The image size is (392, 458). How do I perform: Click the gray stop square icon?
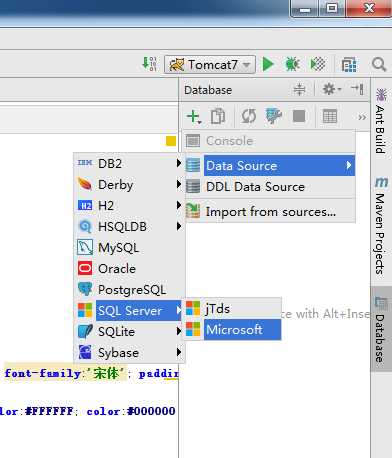[x=299, y=116]
